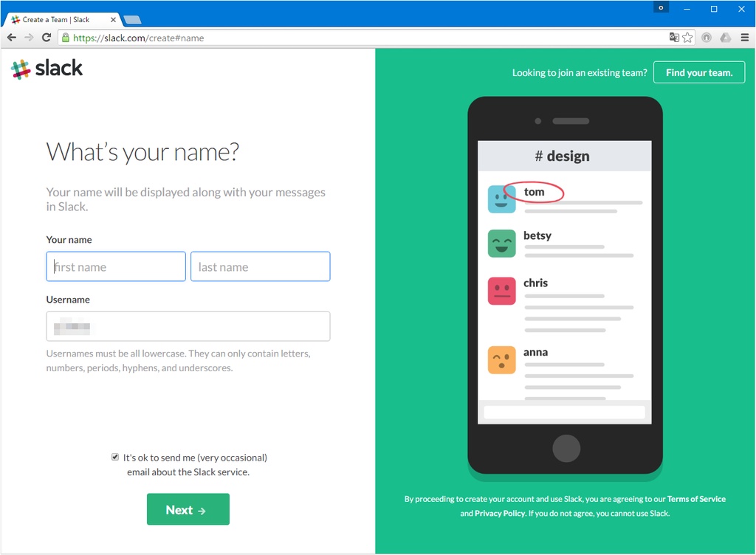Viewport: 756px width, 555px height.
Task: Focus the last name field
Action: tap(261, 266)
